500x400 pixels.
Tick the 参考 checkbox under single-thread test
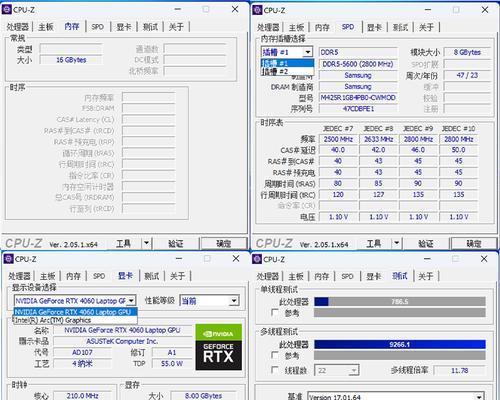pyautogui.click(x=275, y=313)
